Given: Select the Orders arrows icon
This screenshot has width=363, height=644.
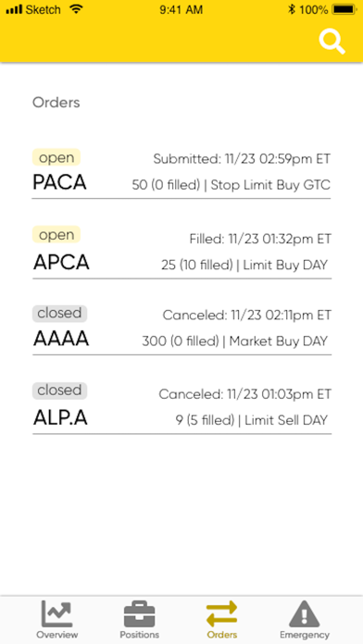Looking at the screenshot, I should point(222,613).
